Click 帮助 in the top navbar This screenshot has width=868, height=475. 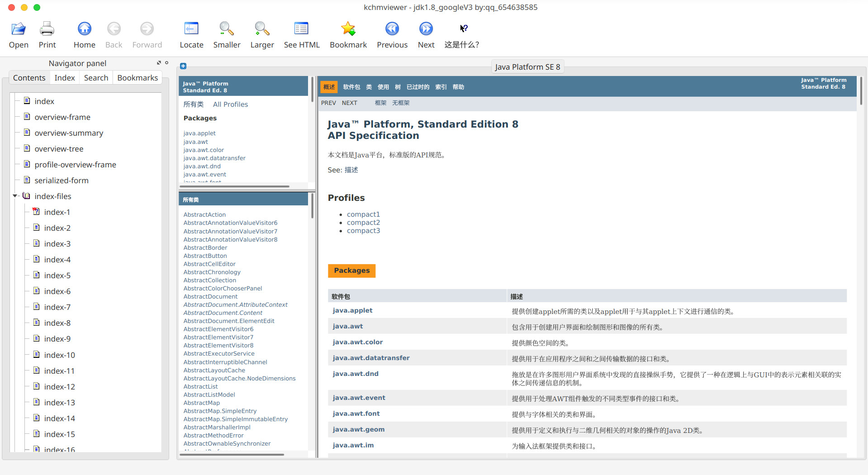pyautogui.click(x=458, y=87)
